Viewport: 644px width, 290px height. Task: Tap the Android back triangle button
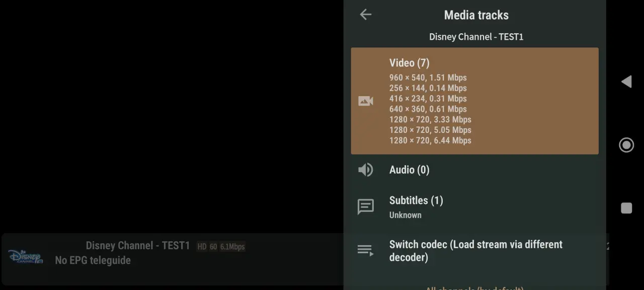626,82
